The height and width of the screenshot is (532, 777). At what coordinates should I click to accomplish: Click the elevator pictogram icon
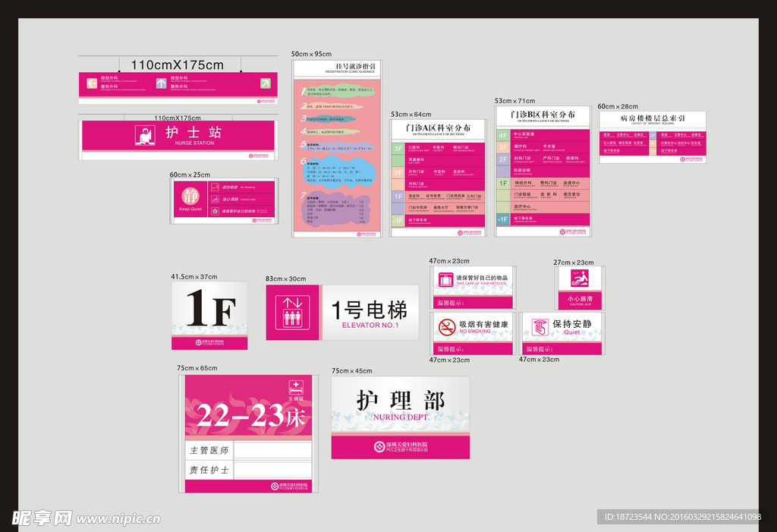pyautogui.click(x=292, y=313)
